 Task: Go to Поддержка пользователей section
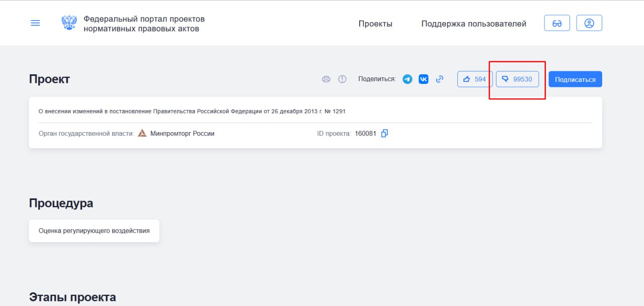click(473, 24)
